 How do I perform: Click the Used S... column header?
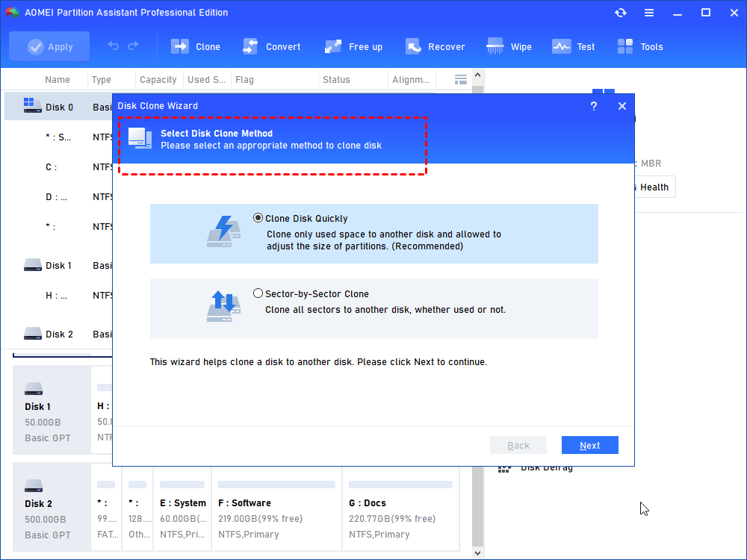coord(206,80)
